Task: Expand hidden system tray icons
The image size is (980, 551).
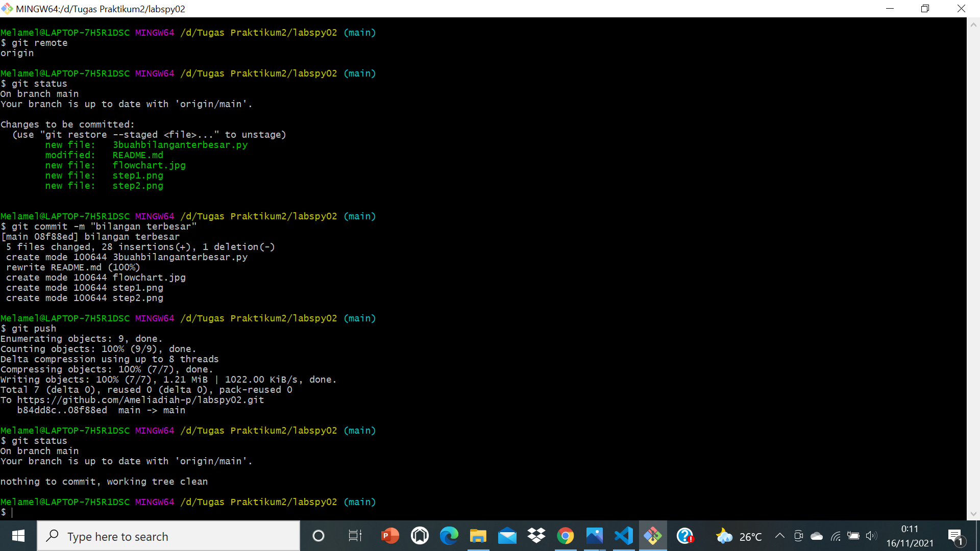Action: [x=779, y=536]
